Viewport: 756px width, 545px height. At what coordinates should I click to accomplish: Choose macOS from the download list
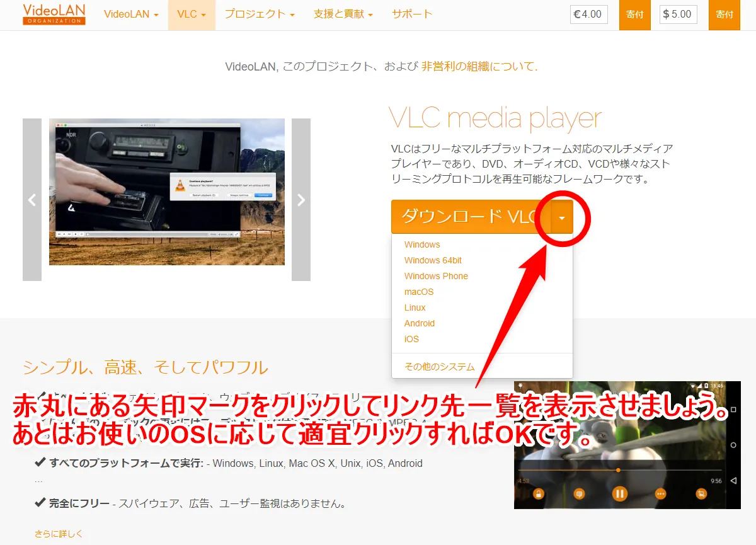419,292
